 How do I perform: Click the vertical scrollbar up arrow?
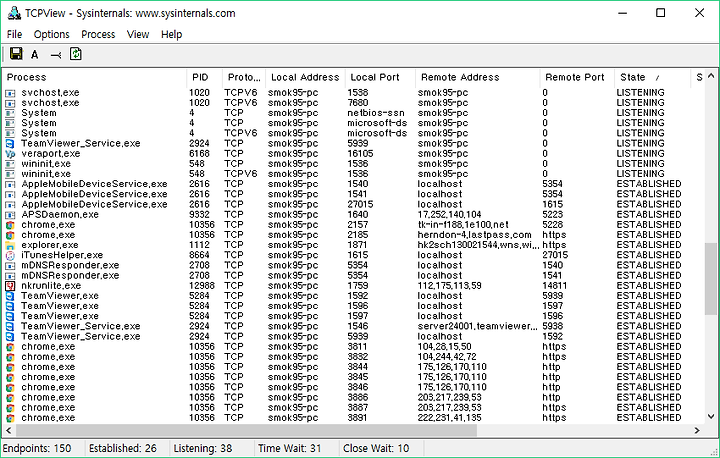click(x=711, y=76)
